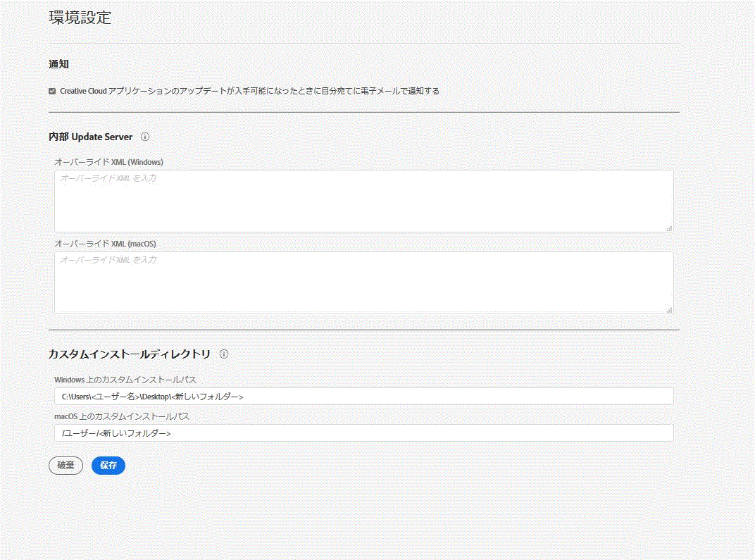Open info icon beside カスタムインストールディレクトリ
755x560 pixels.
[224, 354]
